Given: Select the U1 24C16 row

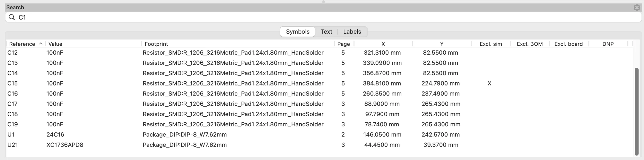Looking at the screenshot, I should click(55, 134).
